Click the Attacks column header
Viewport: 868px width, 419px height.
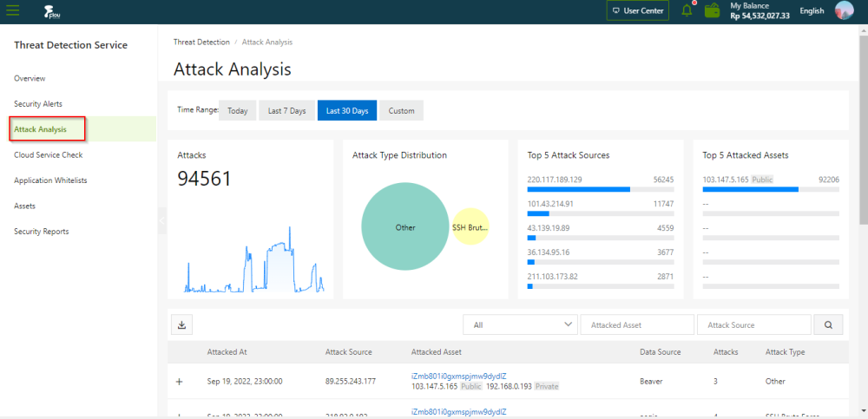(x=726, y=352)
